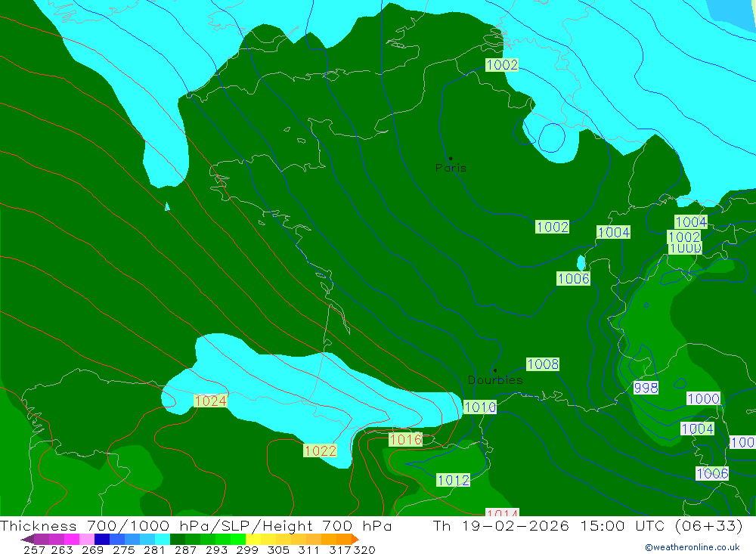Viewport: 756px width, 554px height.
Task: Open the weatheronline.co.uk copyright link
Action: point(692,547)
